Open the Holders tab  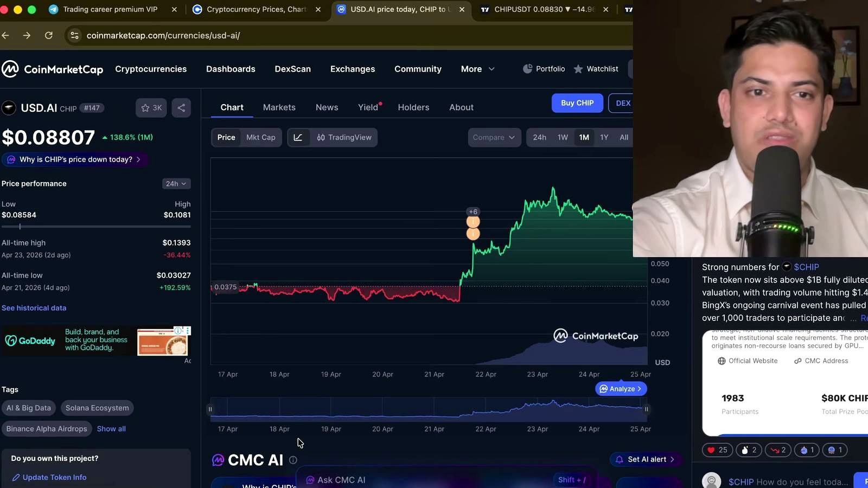coord(413,107)
